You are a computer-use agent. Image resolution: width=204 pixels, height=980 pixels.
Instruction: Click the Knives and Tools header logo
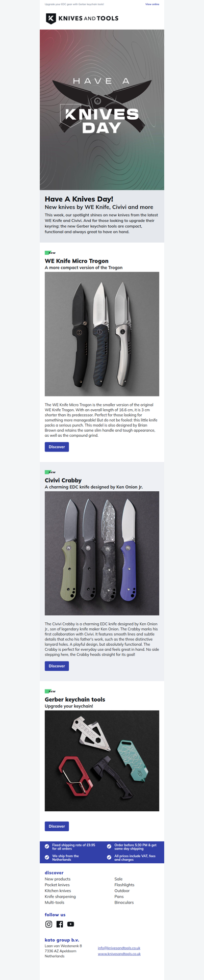[x=82, y=18]
